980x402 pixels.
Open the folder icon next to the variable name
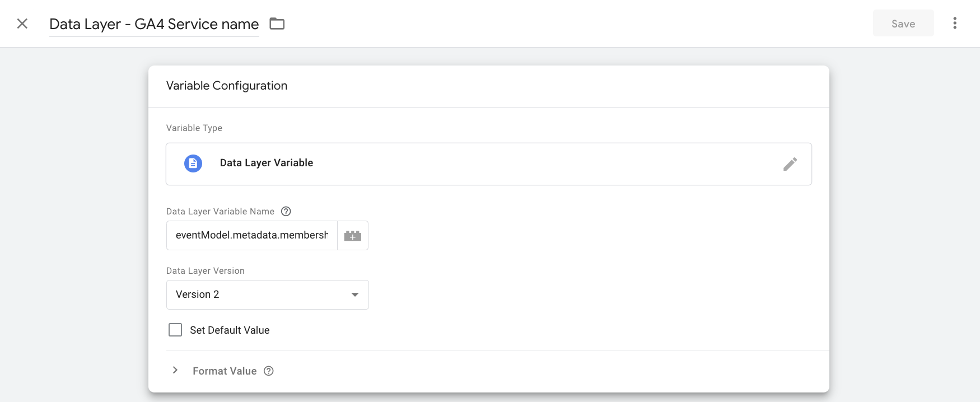(277, 24)
